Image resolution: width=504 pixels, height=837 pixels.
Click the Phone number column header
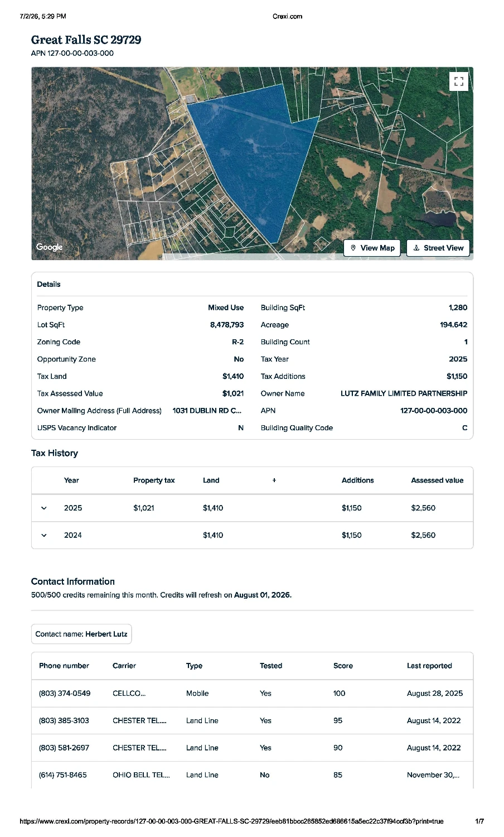[x=64, y=666]
